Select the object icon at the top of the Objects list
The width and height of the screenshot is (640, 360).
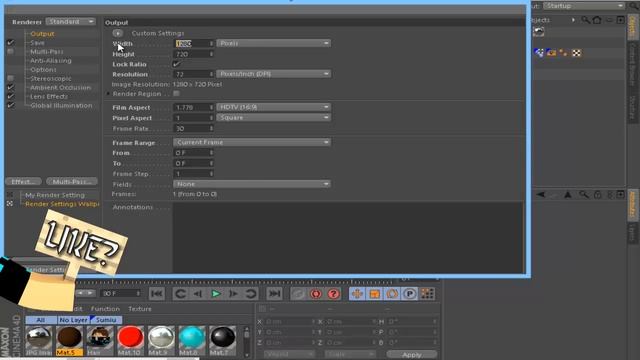click(539, 32)
